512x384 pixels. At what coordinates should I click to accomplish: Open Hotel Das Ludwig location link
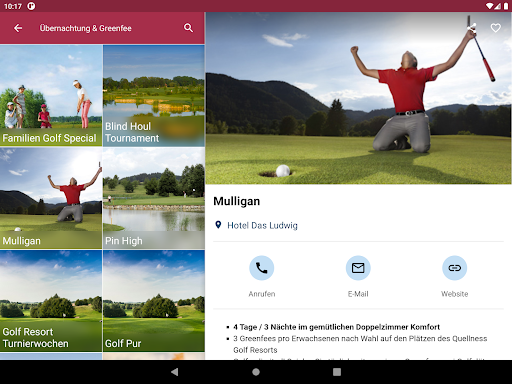(x=262, y=226)
